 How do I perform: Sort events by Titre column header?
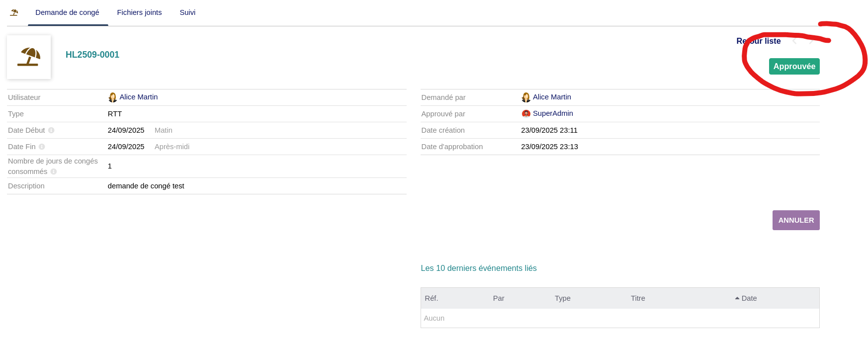point(638,298)
